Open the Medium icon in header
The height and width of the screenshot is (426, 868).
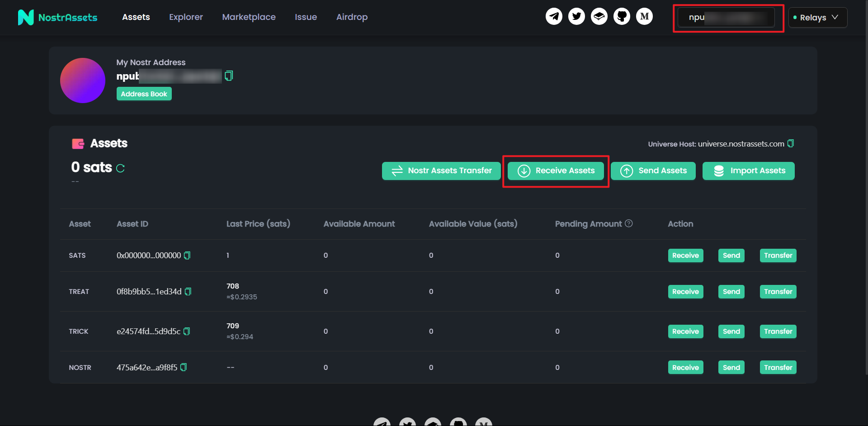[644, 17]
